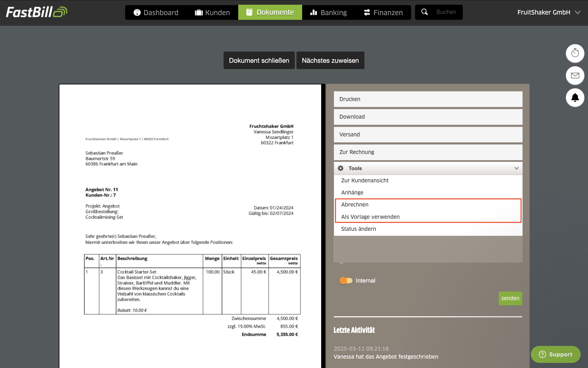Screen dimensions: 588x368
Task: Switch to the Banking tab
Action: (329, 12)
